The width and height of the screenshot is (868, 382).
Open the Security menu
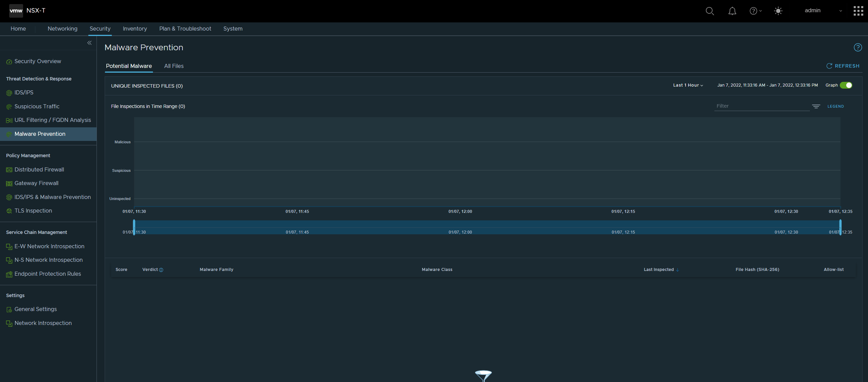click(100, 29)
